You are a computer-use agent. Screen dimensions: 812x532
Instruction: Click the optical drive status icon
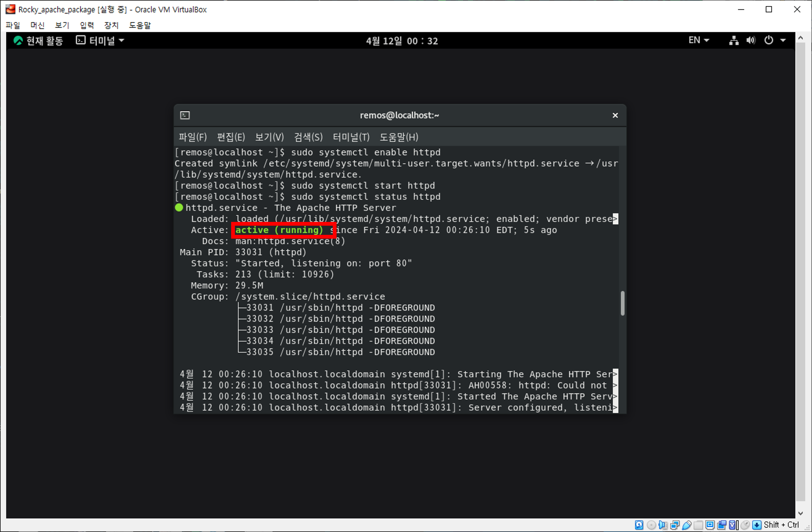click(x=651, y=525)
